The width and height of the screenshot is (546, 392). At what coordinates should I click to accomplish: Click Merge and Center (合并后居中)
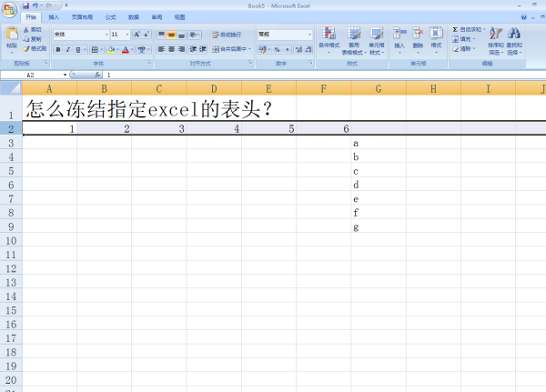pos(229,49)
